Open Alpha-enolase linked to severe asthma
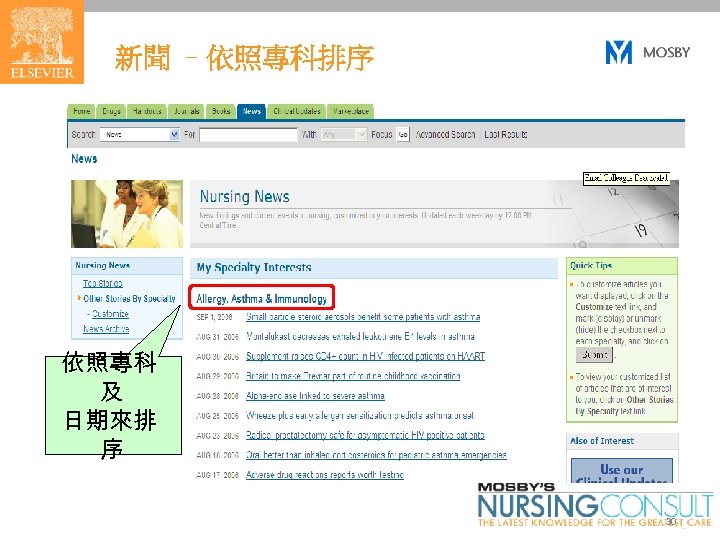The height and width of the screenshot is (540, 720). pyautogui.click(x=315, y=396)
